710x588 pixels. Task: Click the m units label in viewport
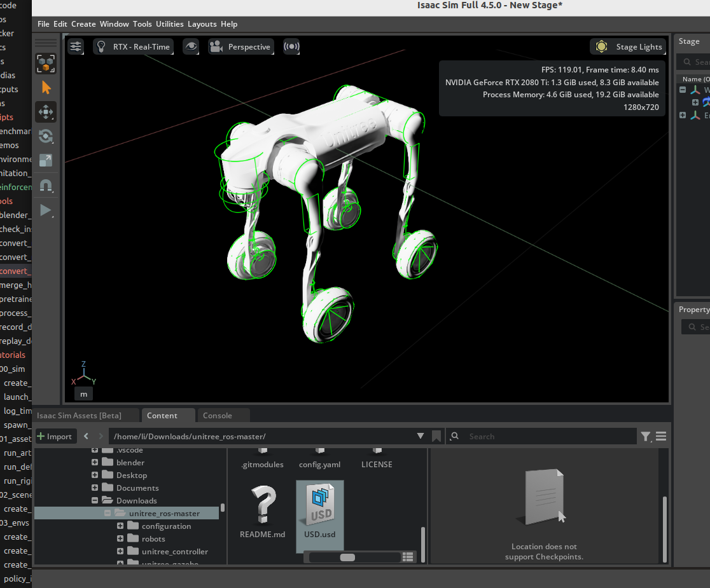click(84, 394)
